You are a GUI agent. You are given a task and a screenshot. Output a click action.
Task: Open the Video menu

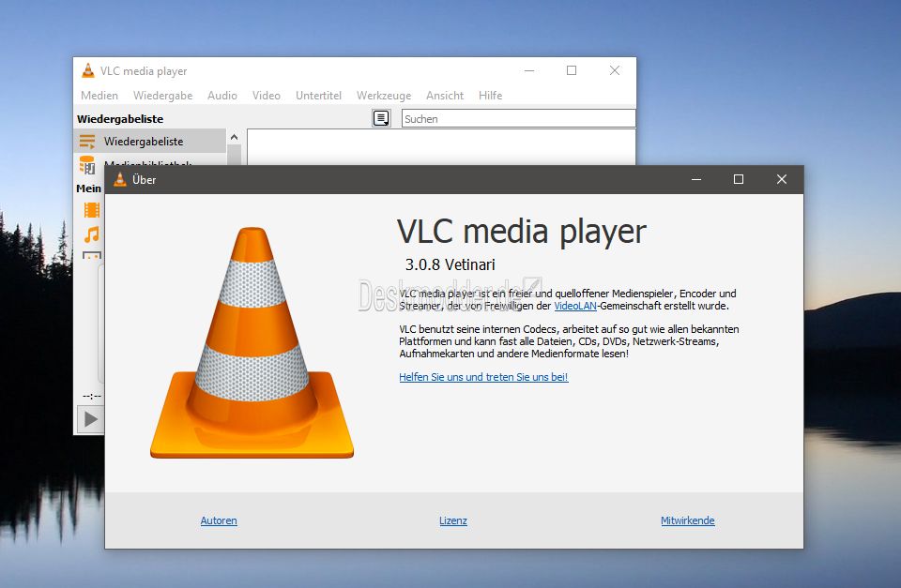pyautogui.click(x=266, y=96)
